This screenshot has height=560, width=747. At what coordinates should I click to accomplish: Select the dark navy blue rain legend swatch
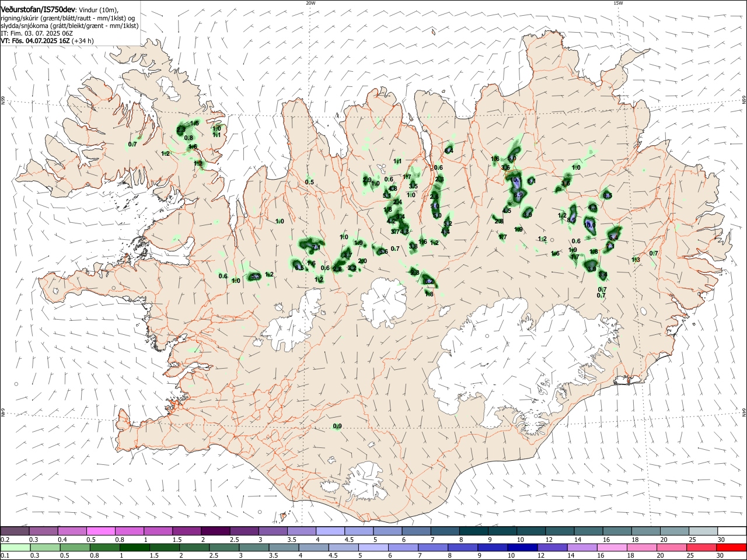(x=521, y=547)
